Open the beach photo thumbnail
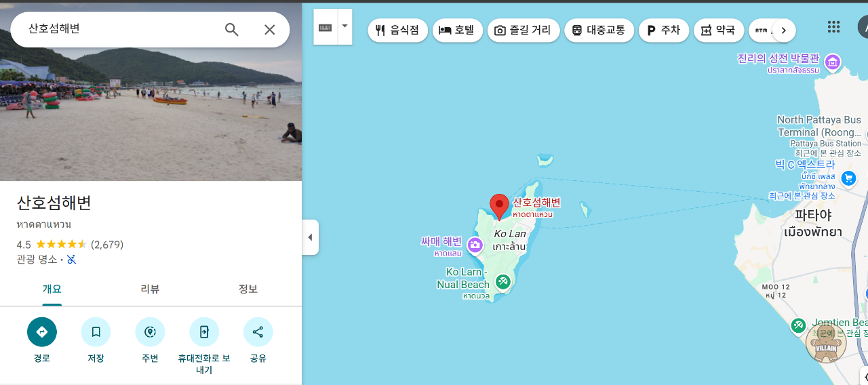The width and height of the screenshot is (868, 385). (151, 92)
